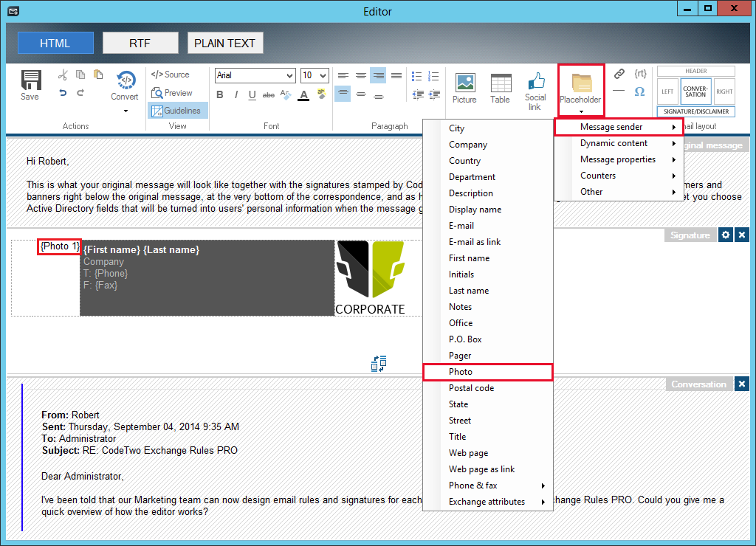This screenshot has height=546, width=756.
Task: Expand the Other submenu
Action: (x=618, y=192)
